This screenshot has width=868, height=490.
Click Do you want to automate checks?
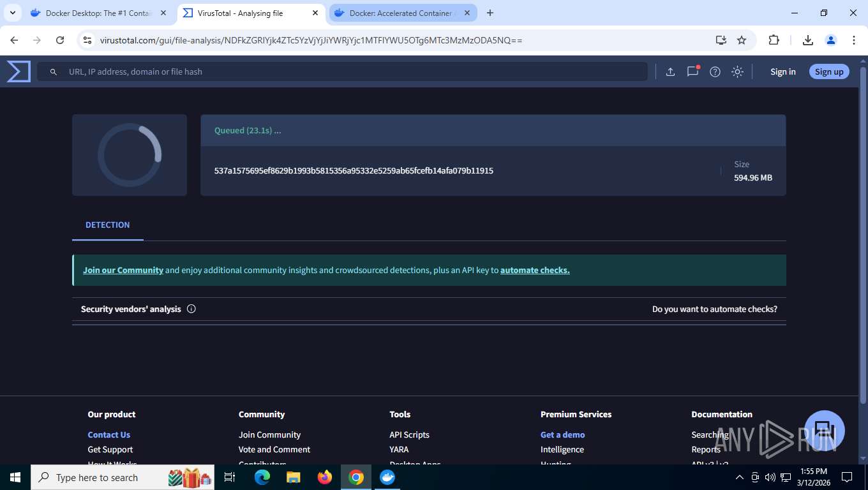coord(715,309)
